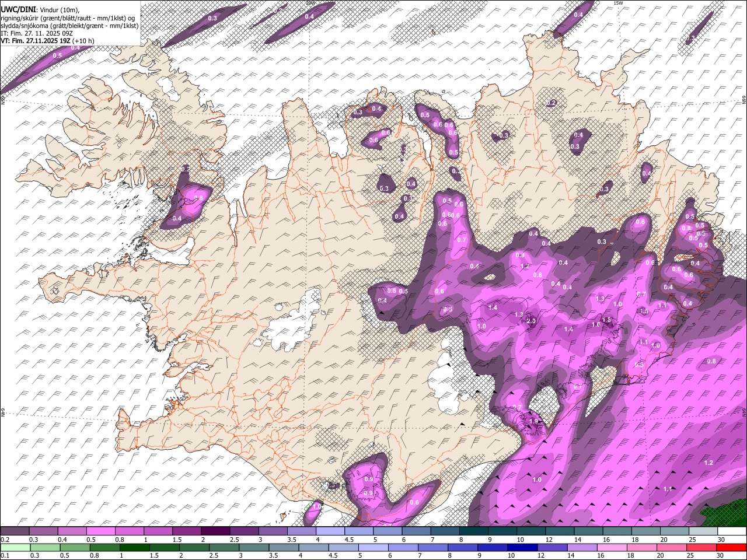Viewport: 747px width, 560px height.
Task: Click the 1.5 swatch in the top legend row
Action: 187,531
